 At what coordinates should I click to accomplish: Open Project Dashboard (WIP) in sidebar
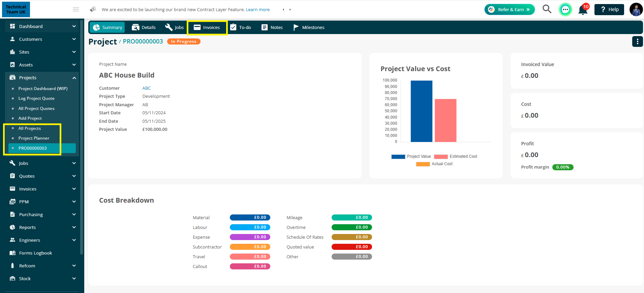43,88
